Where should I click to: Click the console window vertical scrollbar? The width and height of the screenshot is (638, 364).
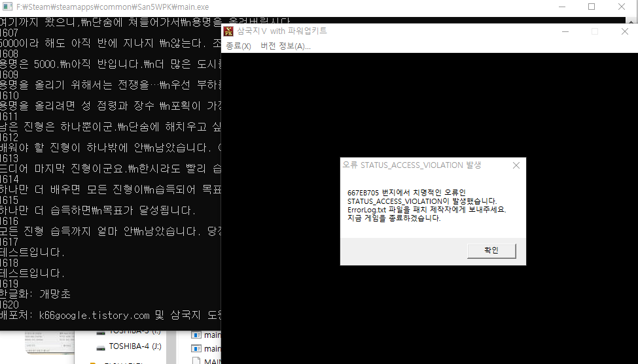(x=629, y=20)
